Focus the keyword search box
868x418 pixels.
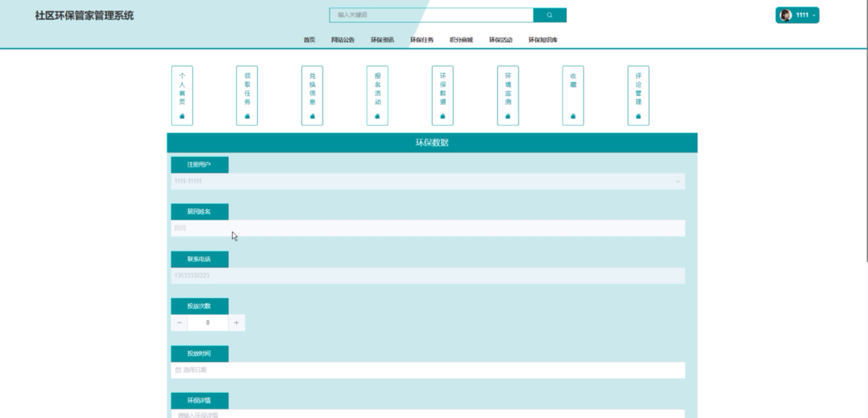(x=431, y=15)
